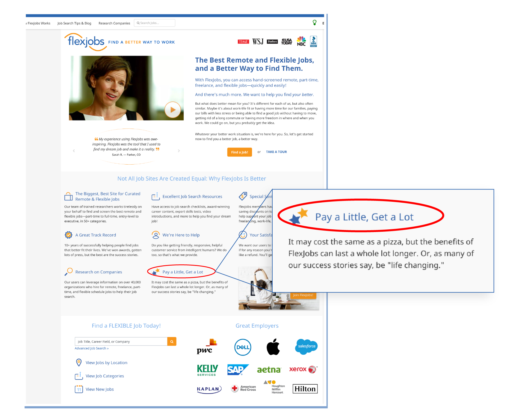Image resolution: width=506 pixels, height=420 pixels.
Task: Click the person icon beside We're Here to Help
Action: (x=155, y=235)
